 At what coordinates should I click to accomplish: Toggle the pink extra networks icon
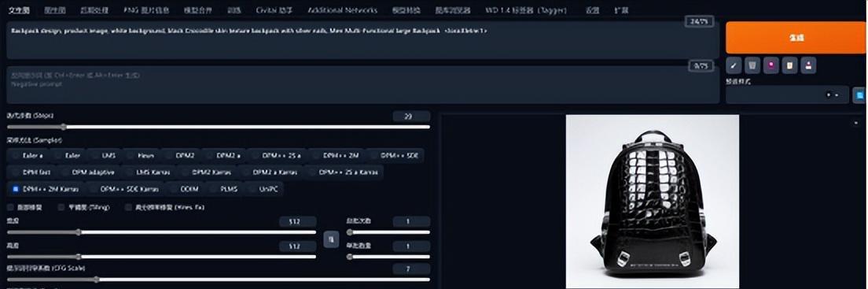pyautogui.click(x=771, y=65)
